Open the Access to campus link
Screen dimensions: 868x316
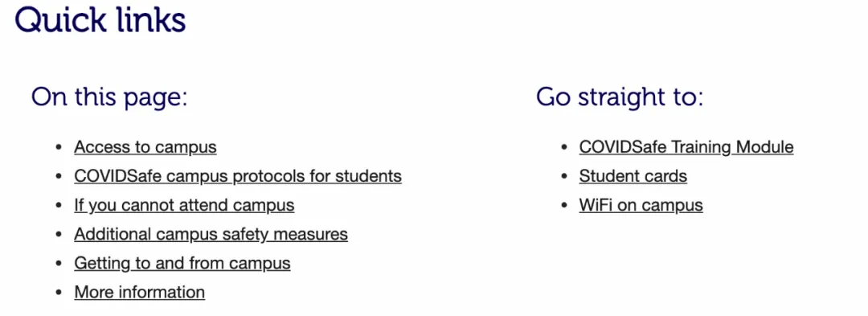(x=145, y=147)
